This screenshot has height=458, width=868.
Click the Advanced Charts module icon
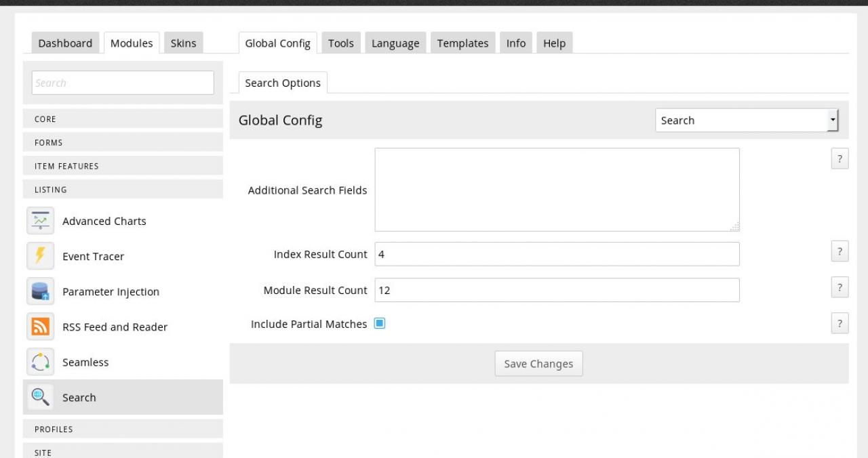click(40, 221)
